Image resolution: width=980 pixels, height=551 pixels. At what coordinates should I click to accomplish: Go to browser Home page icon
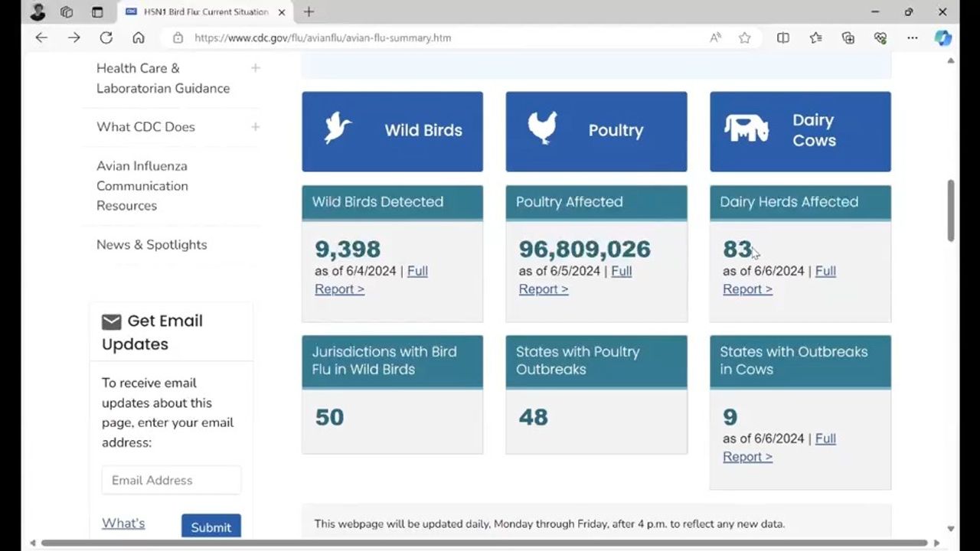pos(139,37)
